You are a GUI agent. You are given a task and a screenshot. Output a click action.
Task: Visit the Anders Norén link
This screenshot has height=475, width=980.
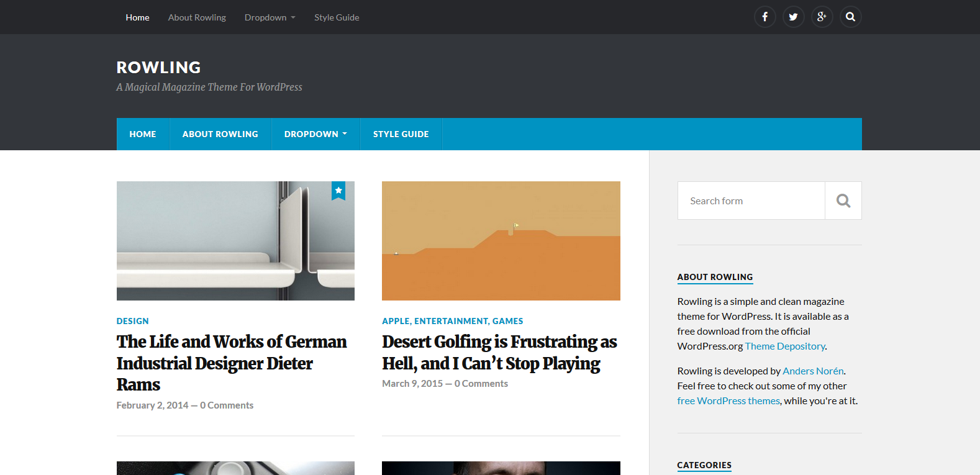click(x=812, y=371)
